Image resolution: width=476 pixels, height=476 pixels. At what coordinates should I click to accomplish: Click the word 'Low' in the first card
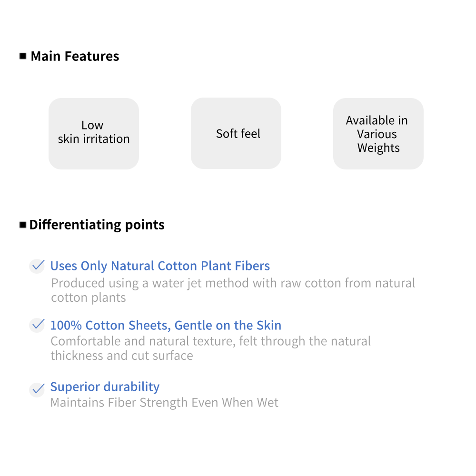click(92, 125)
